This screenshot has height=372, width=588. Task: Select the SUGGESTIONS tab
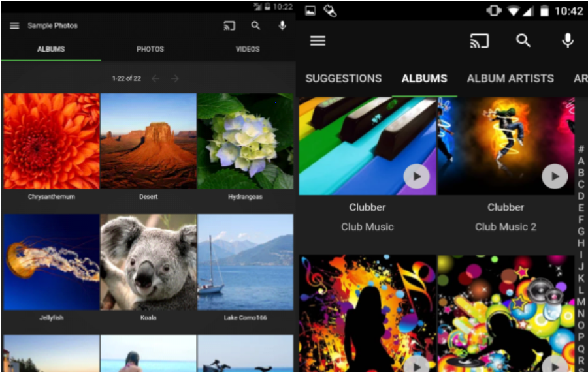coord(344,78)
